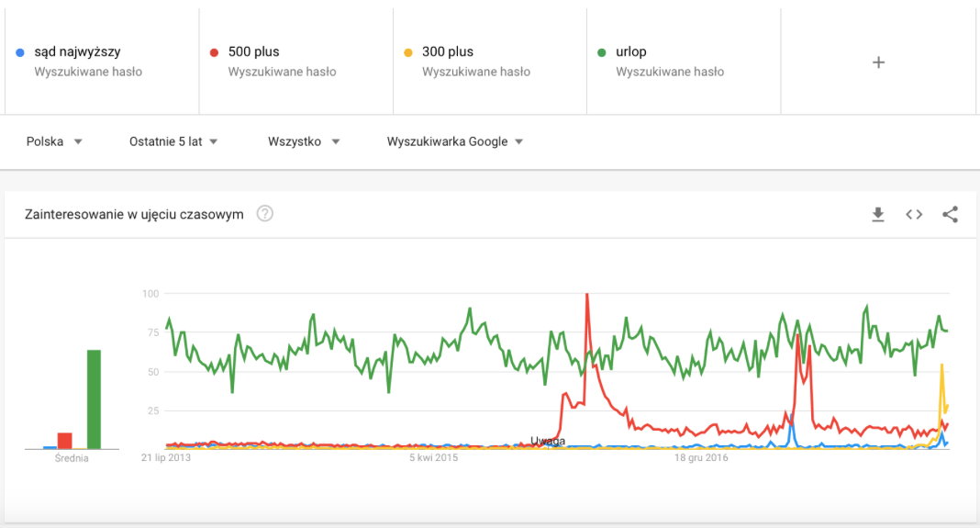Screen dimensions: 980x528
Task: Click the red Średnia average bar
Action: coord(65,441)
